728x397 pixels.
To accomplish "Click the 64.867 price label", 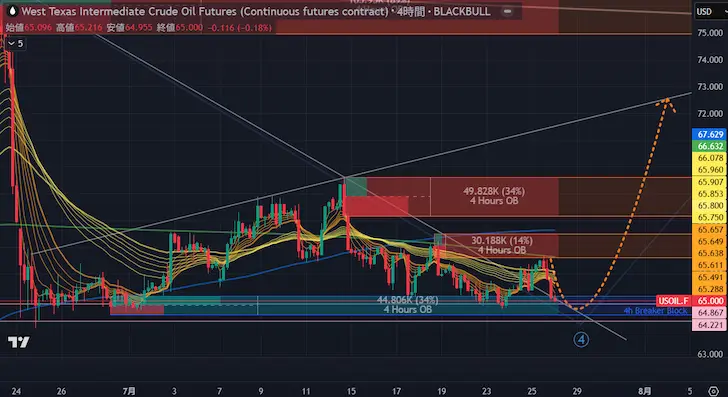I will (x=710, y=313).
